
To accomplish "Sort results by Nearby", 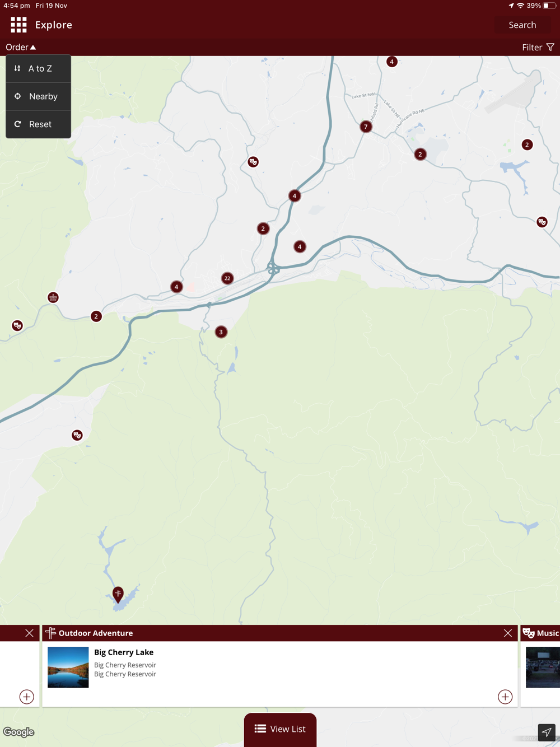I will [39, 96].
